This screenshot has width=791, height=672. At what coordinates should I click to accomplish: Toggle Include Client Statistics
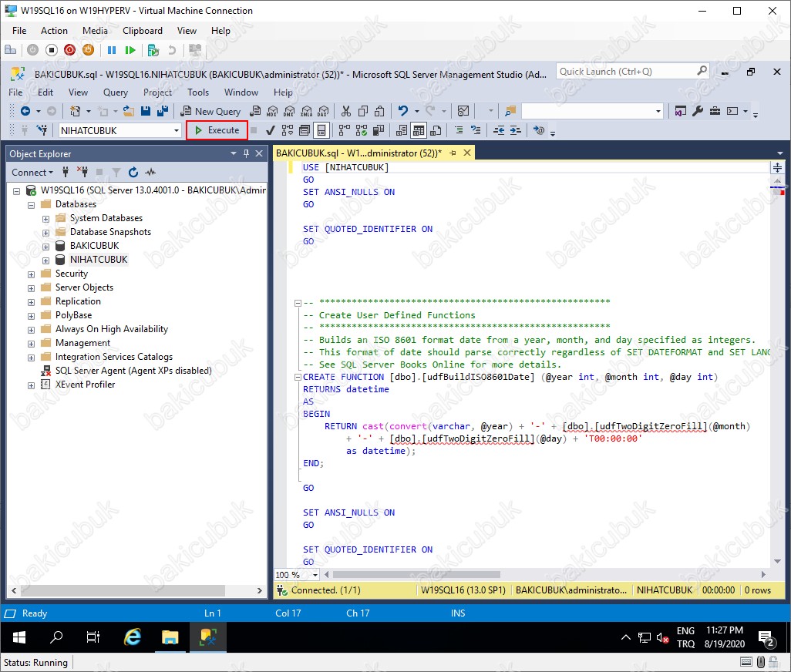tap(379, 130)
